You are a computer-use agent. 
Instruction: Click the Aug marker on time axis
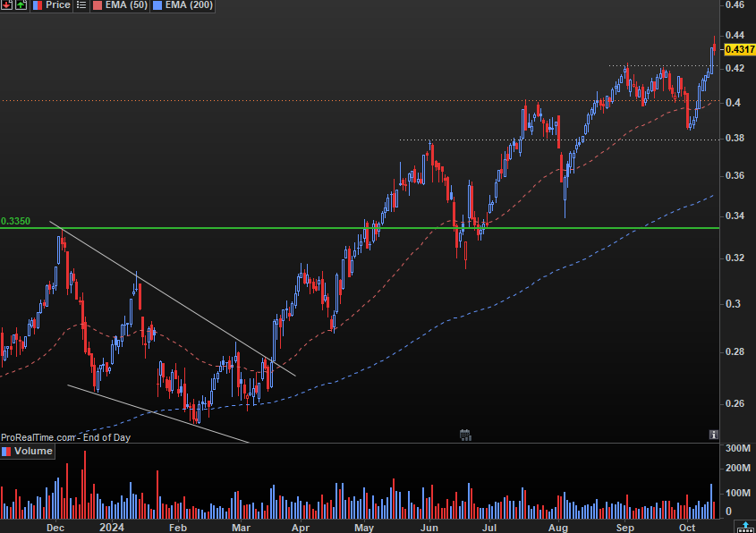click(558, 528)
